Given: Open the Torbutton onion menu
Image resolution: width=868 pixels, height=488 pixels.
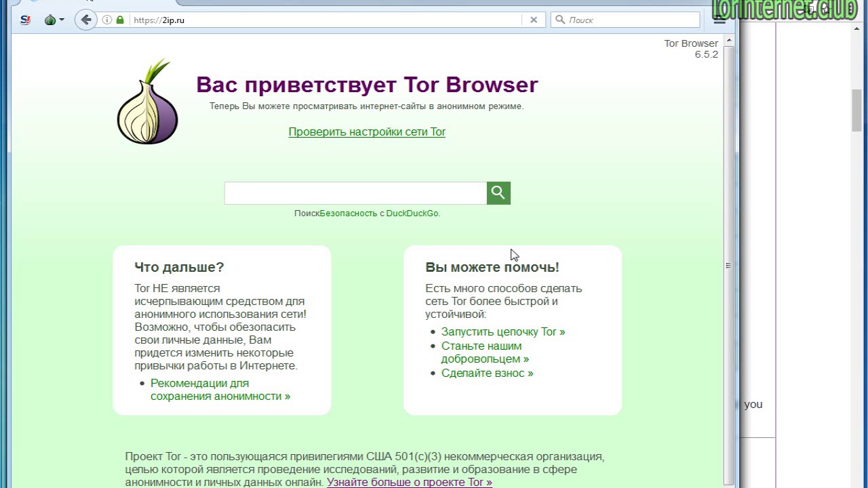Looking at the screenshot, I should click(54, 20).
